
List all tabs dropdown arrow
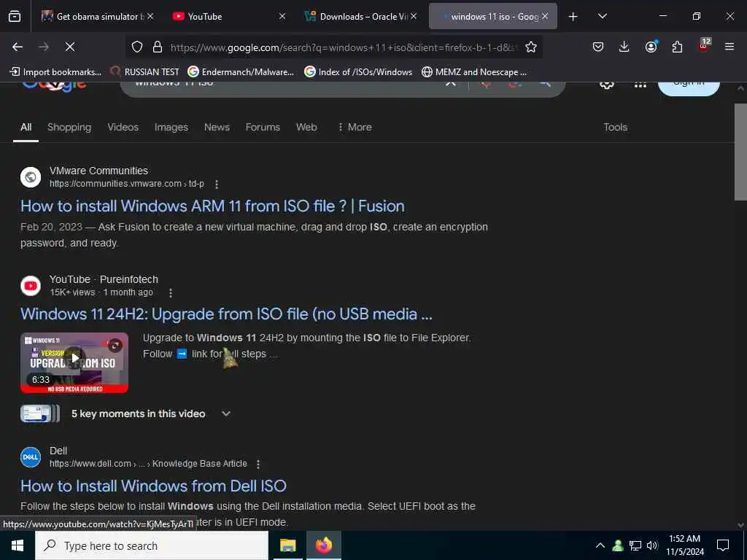click(602, 16)
